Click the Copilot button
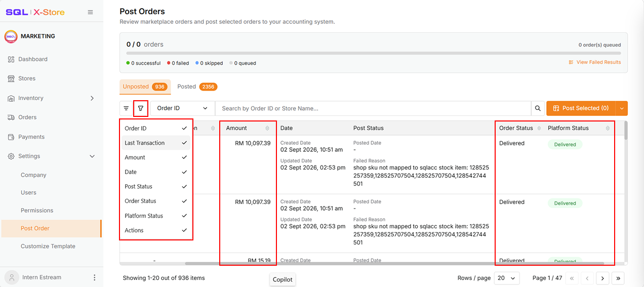The image size is (644, 287). point(283,280)
